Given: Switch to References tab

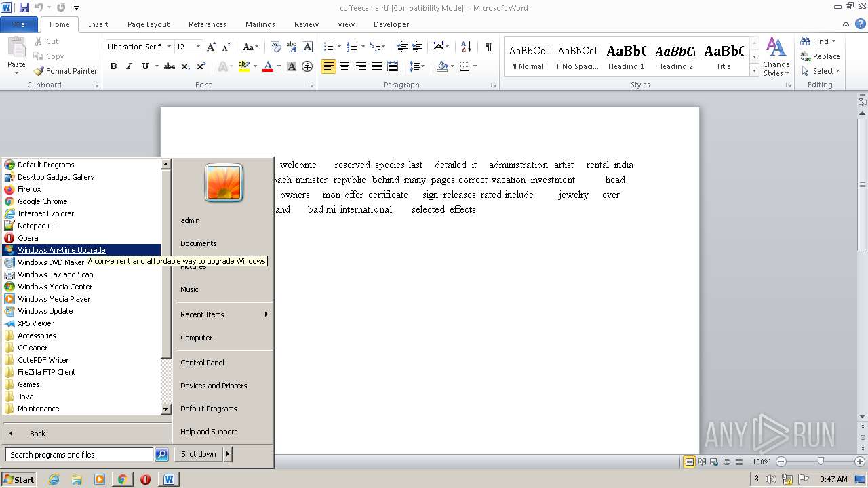Looking at the screenshot, I should pyautogui.click(x=208, y=24).
